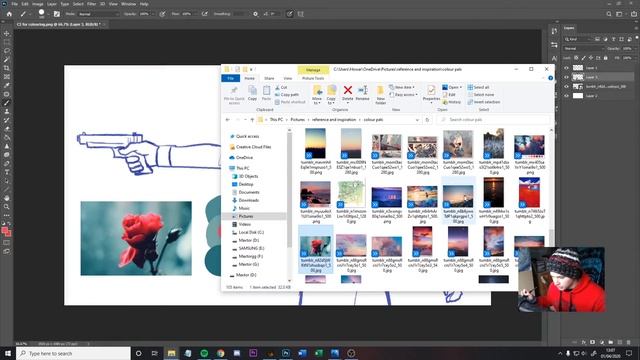
Task: Open Kind filter dropdown in Layers panel
Action: click(x=578, y=39)
